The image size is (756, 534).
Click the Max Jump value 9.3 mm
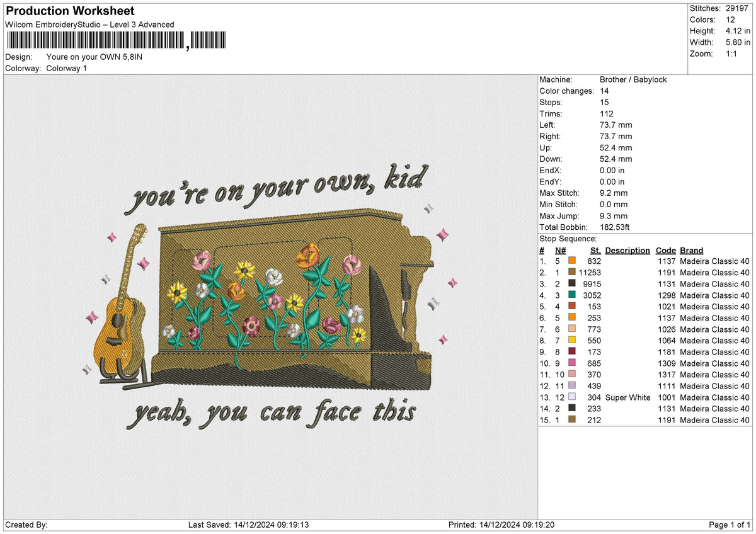(614, 215)
